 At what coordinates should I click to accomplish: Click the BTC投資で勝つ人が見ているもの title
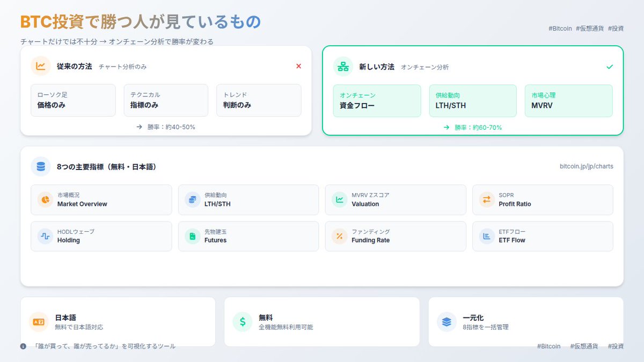pos(141,21)
